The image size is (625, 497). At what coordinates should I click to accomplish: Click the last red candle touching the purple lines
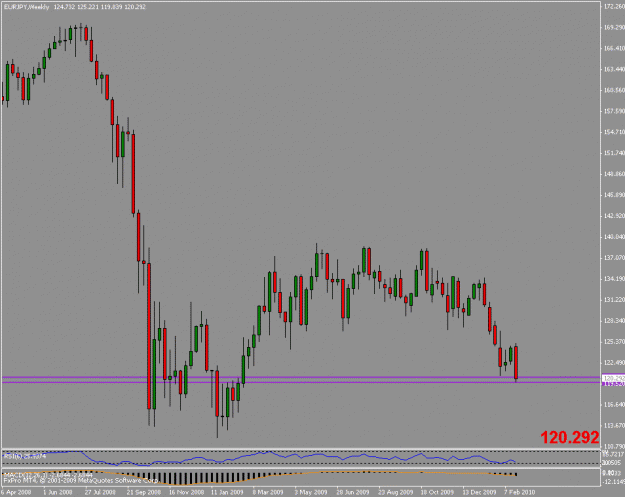pos(516,362)
